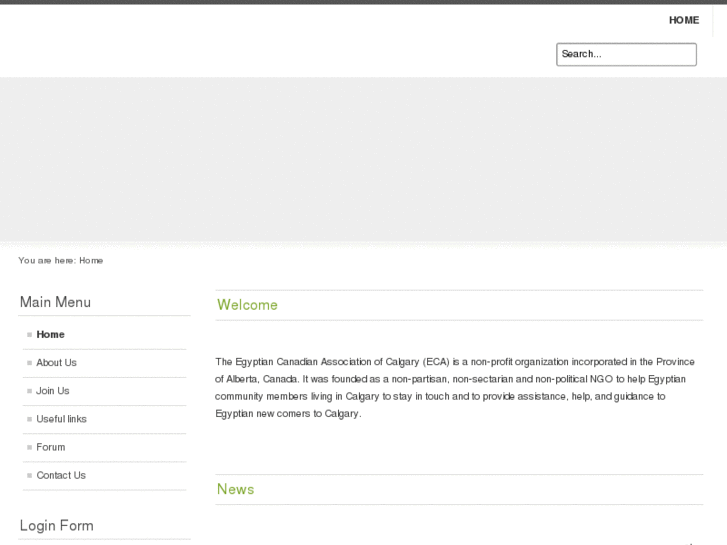
Task: Select Home in the Main Menu sidebar
Action: (x=50, y=335)
